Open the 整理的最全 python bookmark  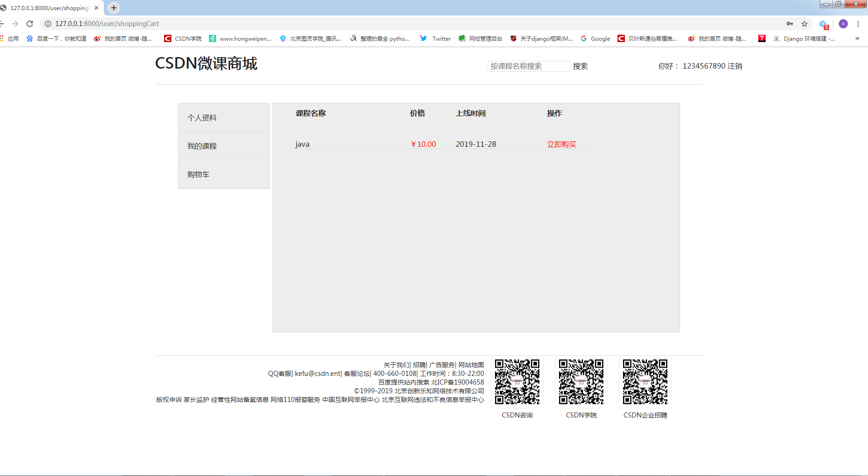tap(380, 39)
